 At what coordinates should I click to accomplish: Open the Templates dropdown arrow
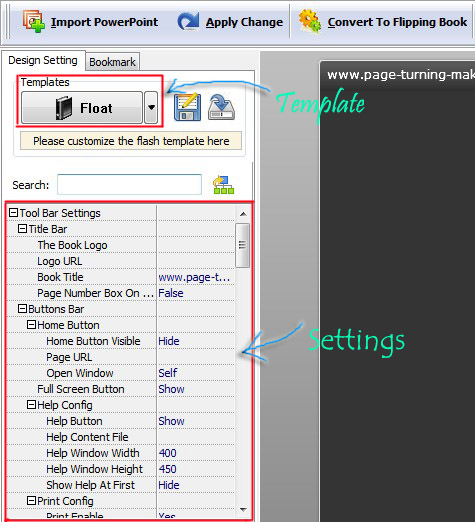(x=151, y=108)
